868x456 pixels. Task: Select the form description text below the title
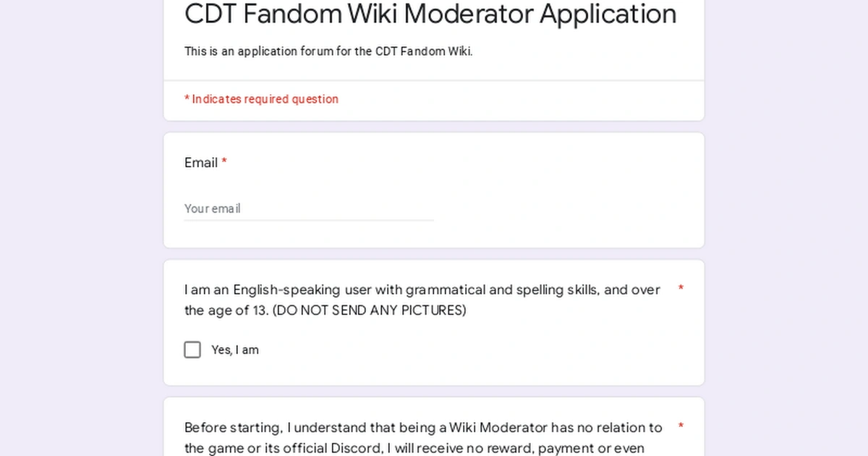pos(328,51)
